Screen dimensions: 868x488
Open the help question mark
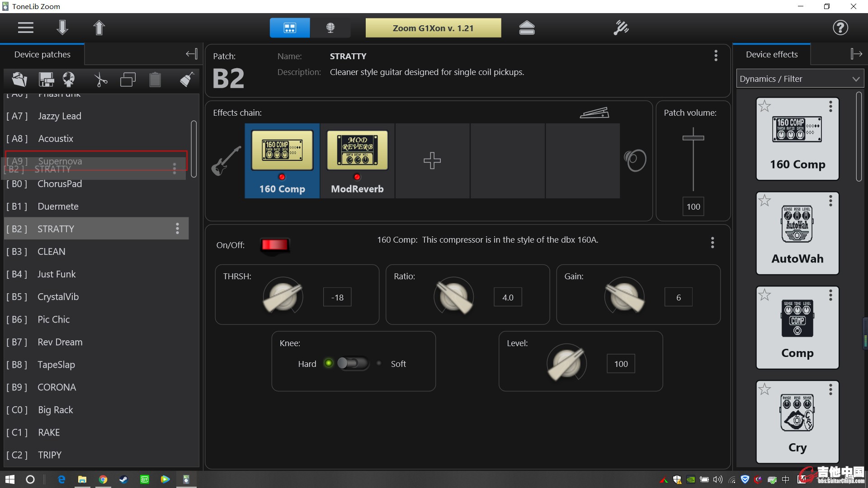point(840,28)
